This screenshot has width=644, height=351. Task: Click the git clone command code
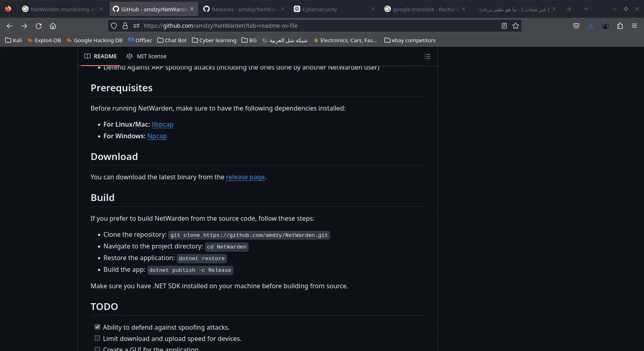pos(249,235)
